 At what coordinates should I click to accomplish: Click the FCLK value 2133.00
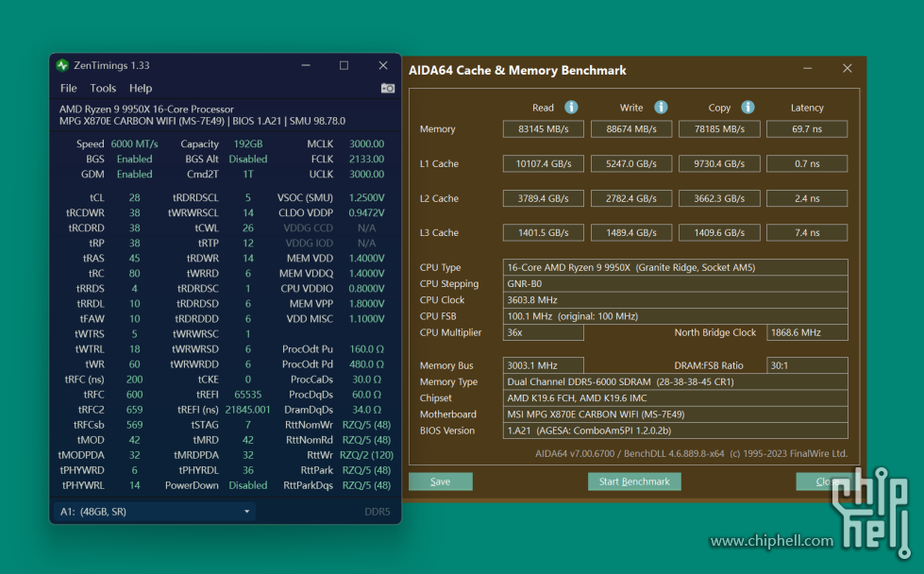tap(366, 160)
